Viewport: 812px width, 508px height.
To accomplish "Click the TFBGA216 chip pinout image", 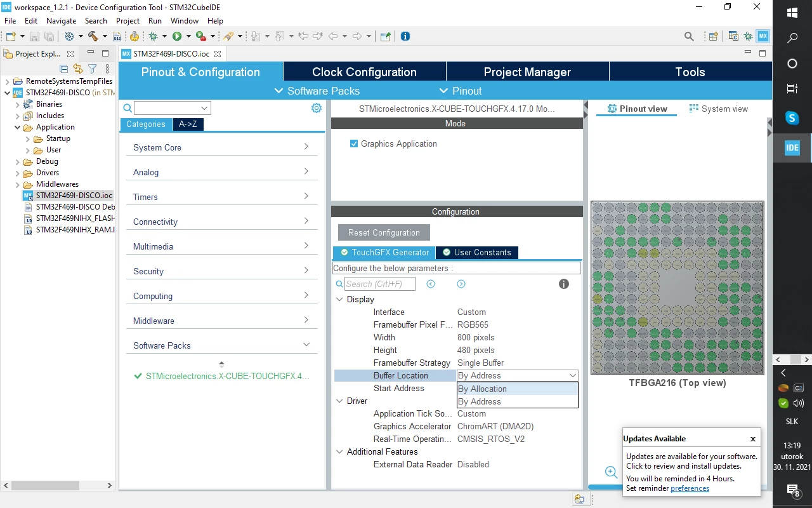I will pyautogui.click(x=678, y=288).
